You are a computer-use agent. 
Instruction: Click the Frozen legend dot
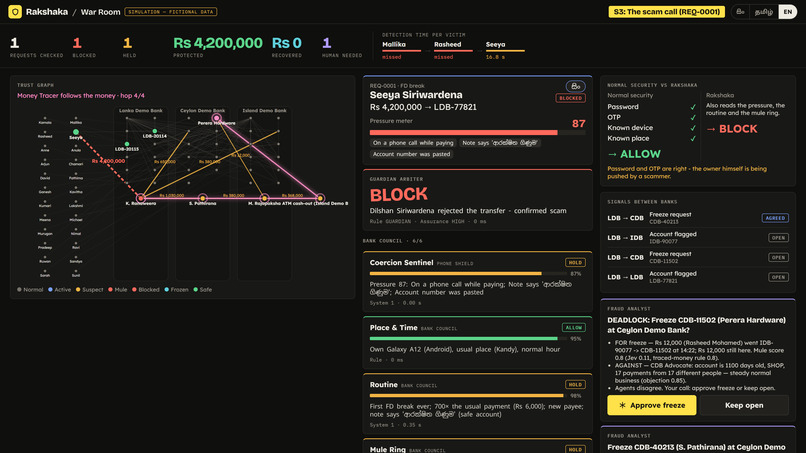click(x=167, y=289)
